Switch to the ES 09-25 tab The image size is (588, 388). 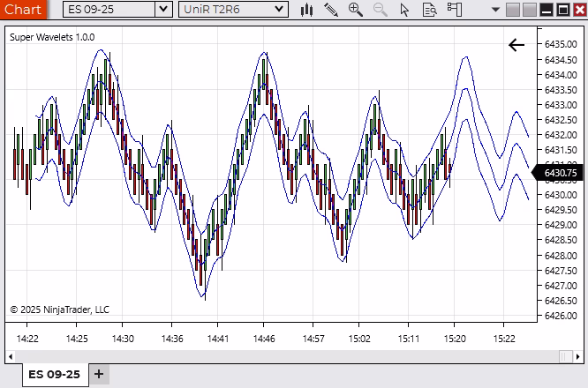(x=54, y=374)
